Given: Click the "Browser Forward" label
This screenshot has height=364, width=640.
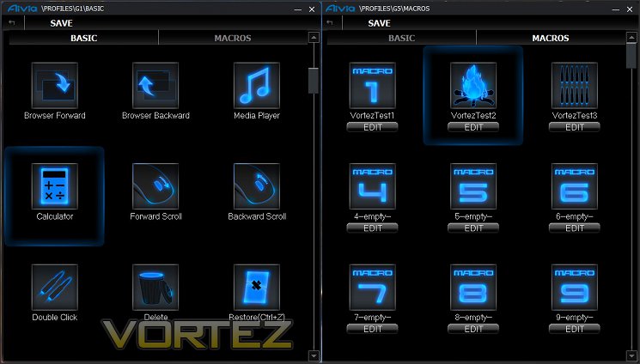Looking at the screenshot, I should tap(55, 116).
